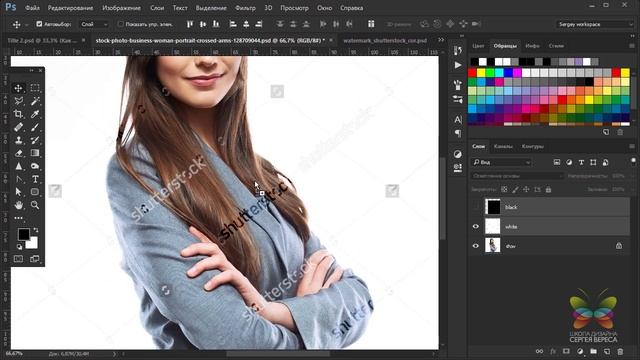Open the Edit menu
Viewport: 640px width, 360px height.
tap(70, 8)
